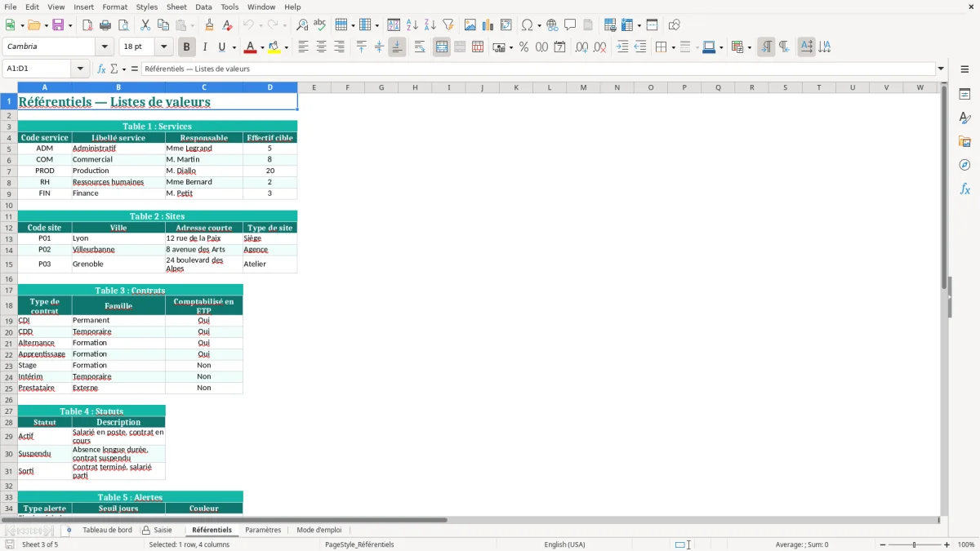The image size is (980, 551).
Task: Adjust the zoom slider handle
Action: [914, 544]
